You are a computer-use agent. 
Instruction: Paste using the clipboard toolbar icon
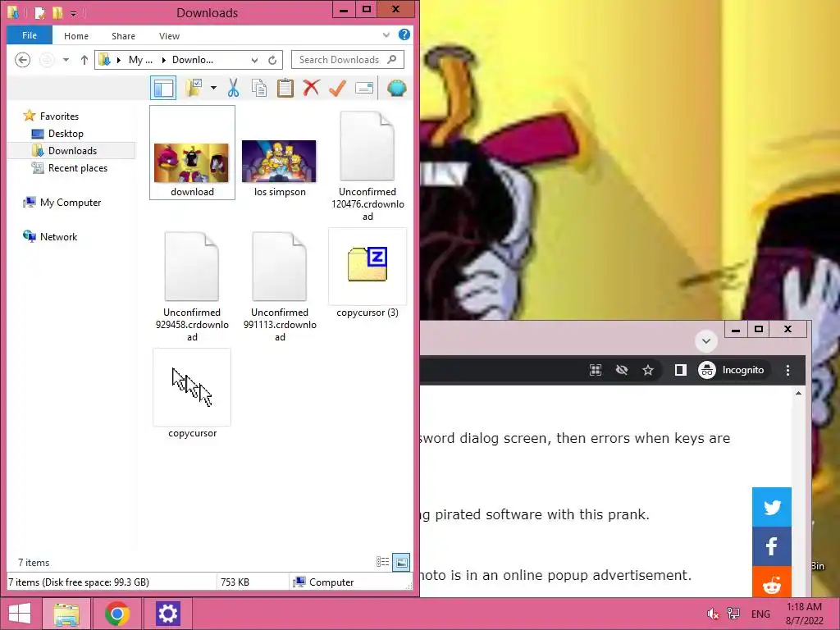tap(285, 88)
